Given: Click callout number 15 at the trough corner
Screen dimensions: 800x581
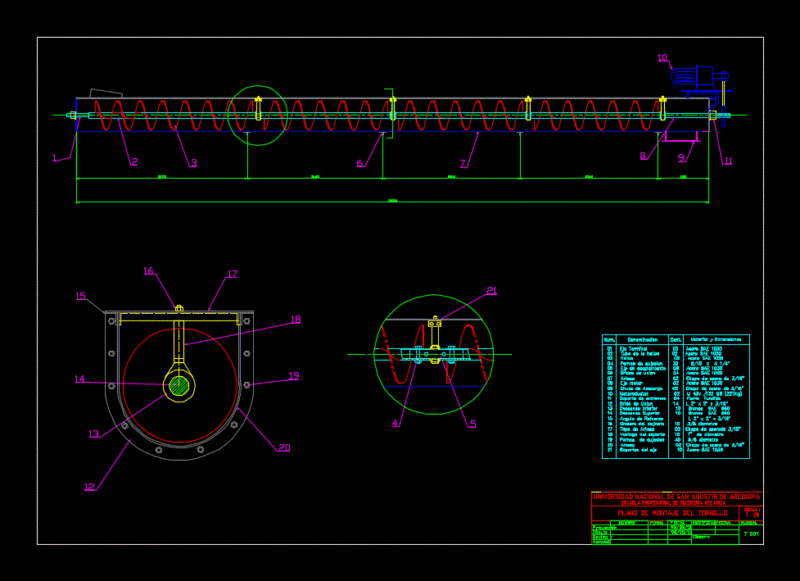Looking at the screenshot, I should 81,296.
